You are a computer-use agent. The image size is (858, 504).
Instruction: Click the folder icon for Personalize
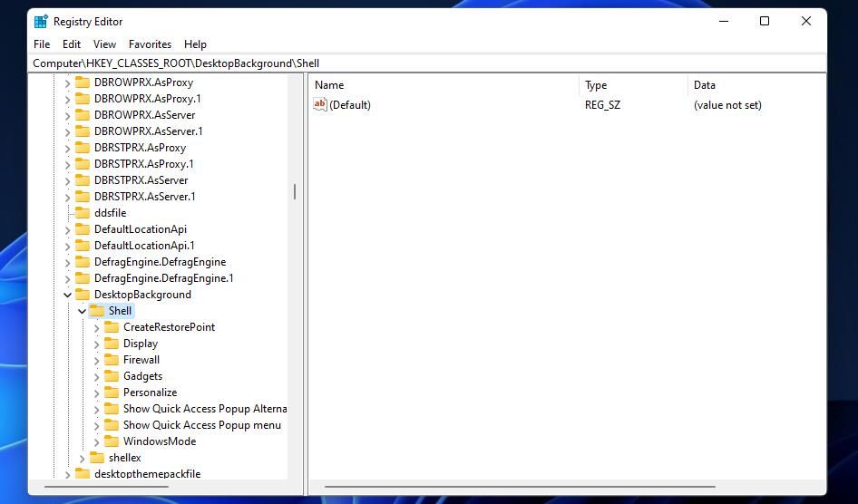coord(112,393)
